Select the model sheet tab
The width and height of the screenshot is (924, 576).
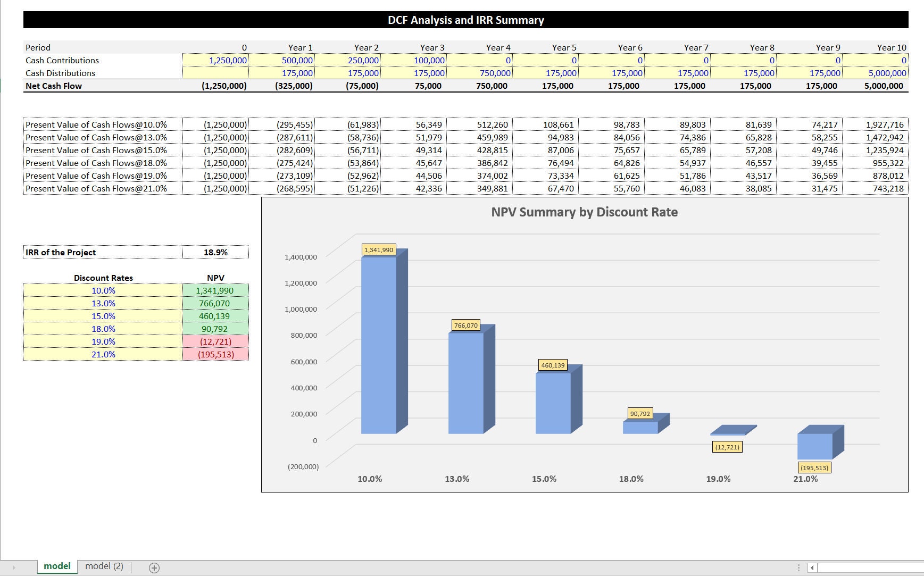(57, 566)
